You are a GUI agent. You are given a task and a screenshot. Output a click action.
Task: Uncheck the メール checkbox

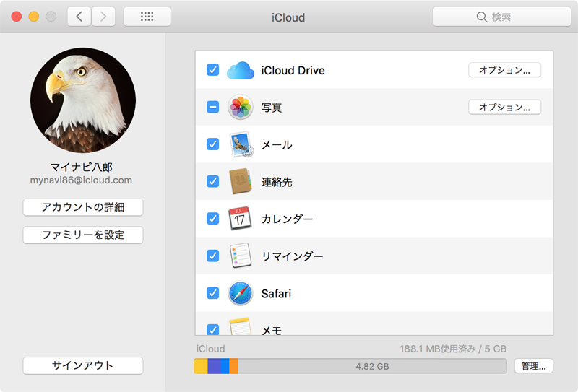point(212,144)
